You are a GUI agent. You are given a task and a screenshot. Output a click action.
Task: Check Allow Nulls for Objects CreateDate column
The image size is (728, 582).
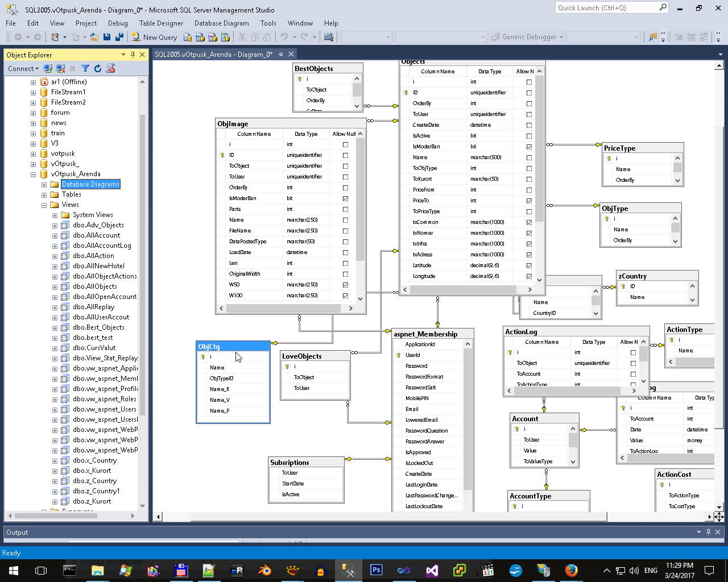point(529,125)
